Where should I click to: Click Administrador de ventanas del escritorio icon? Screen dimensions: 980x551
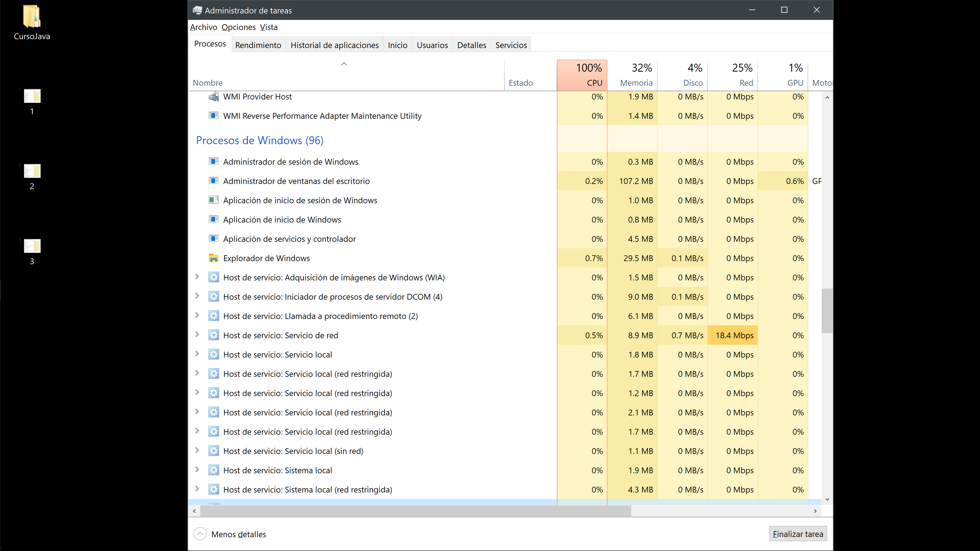213,181
